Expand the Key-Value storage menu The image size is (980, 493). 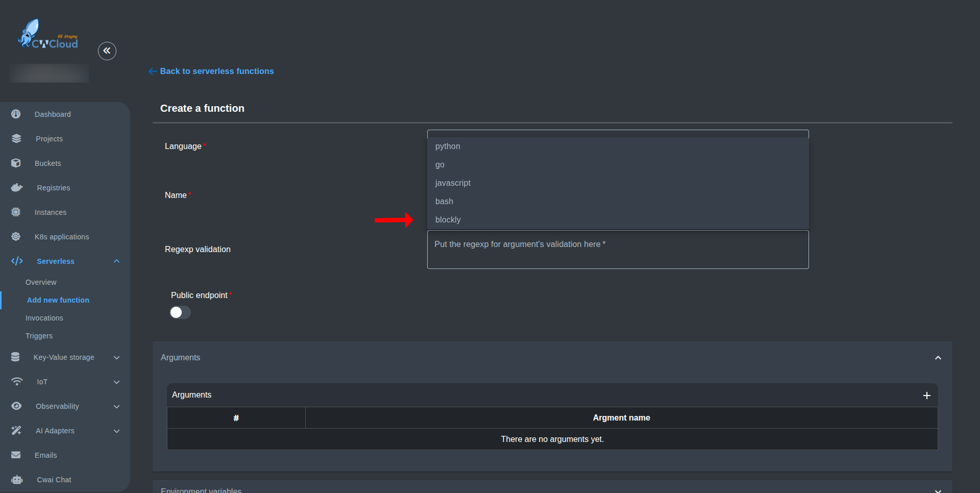[x=116, y=358]
